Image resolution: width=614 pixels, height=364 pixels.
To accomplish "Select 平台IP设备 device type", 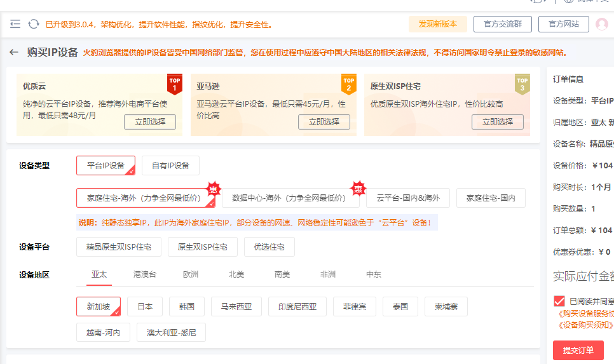I will [106, 166].
